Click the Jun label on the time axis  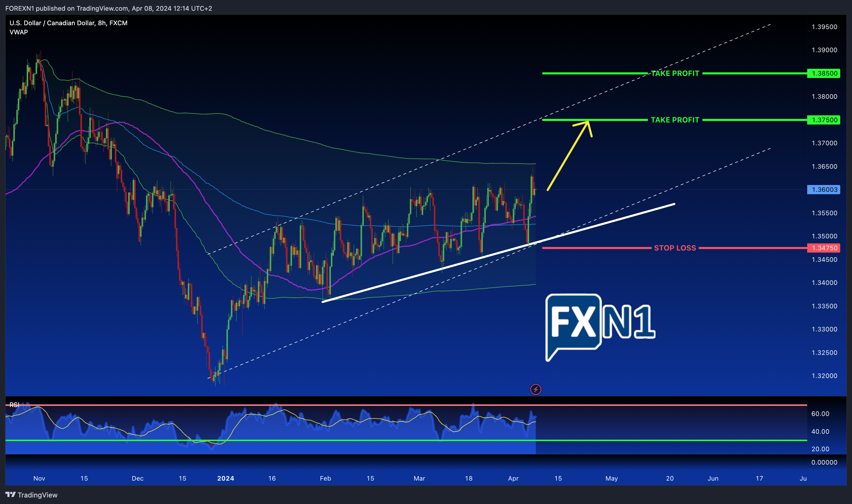(713, 478)
